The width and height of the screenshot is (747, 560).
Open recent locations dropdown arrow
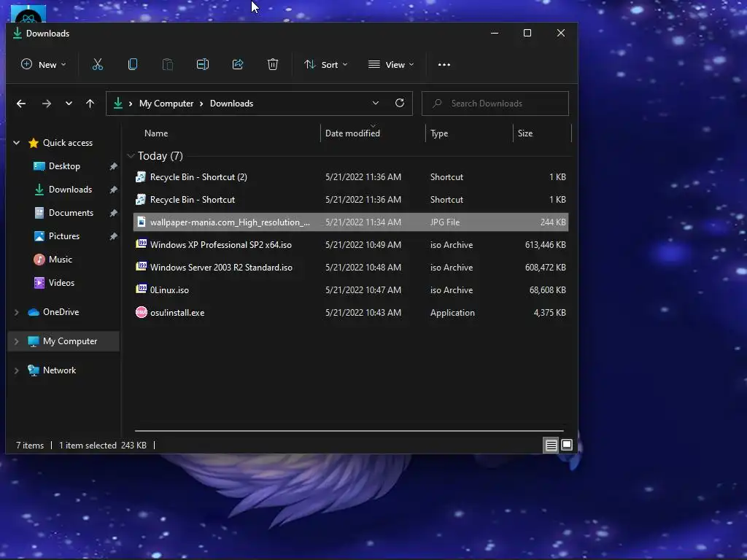click(69, 104)
